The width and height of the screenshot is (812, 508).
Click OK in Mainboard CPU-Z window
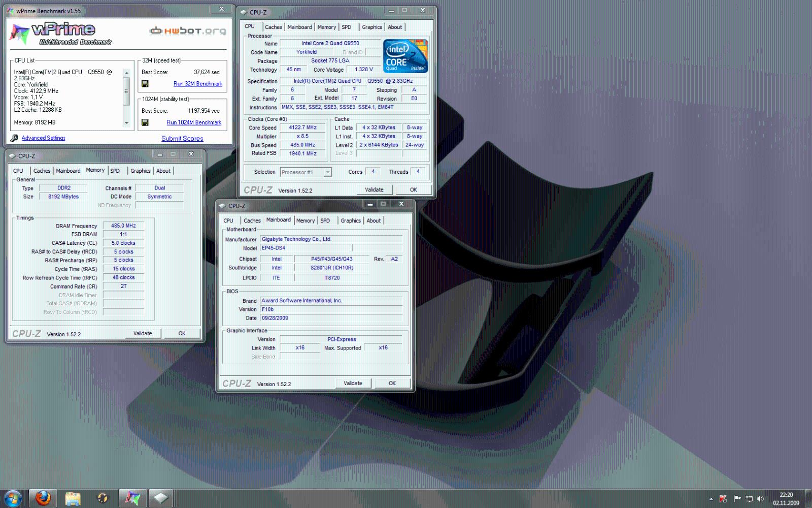[x=392, y=384]
